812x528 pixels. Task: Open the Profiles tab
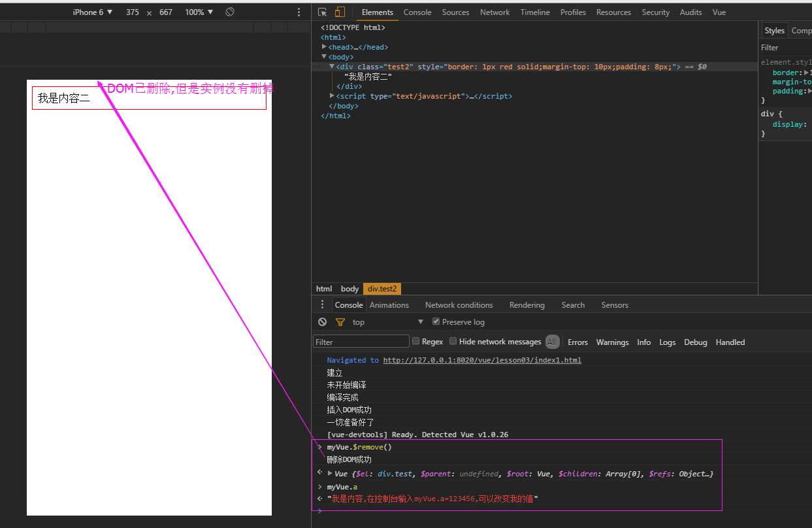point(573,12)
